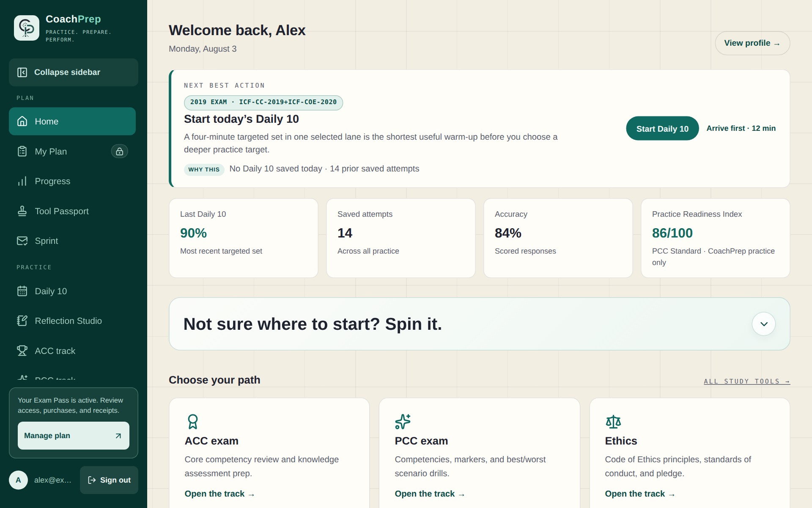
Task: Click the lock badge beside My Plan
Action: point(120,151)
